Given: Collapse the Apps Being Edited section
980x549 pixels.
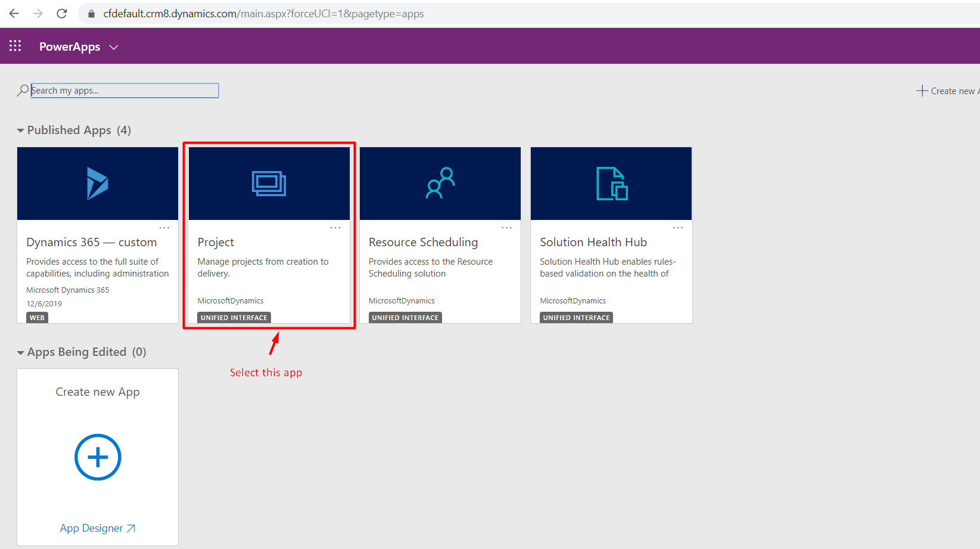Looking at the screenshot, I should (20, 353).
